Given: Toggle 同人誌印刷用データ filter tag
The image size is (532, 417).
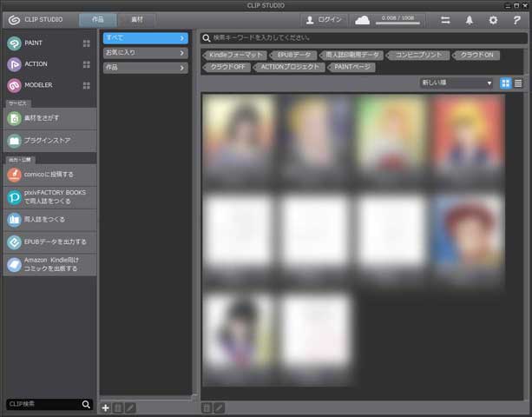Looking at the screenshot, I should (351, 55).
